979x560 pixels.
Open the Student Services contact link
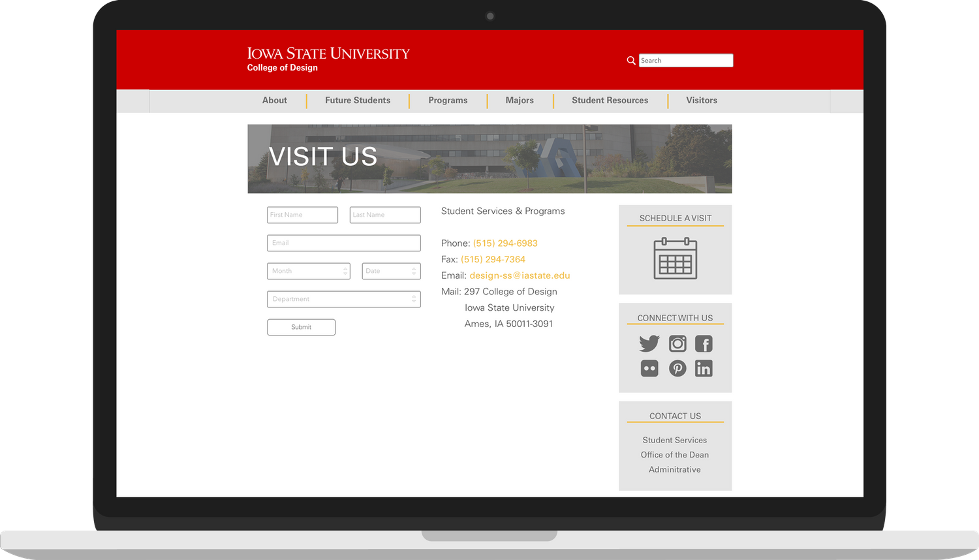[675, 440]
